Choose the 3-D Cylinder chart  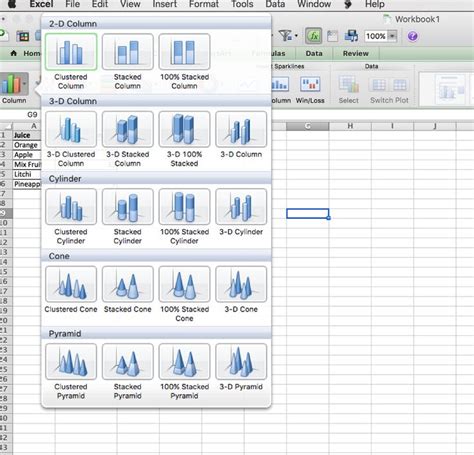[x=241, y=207]
